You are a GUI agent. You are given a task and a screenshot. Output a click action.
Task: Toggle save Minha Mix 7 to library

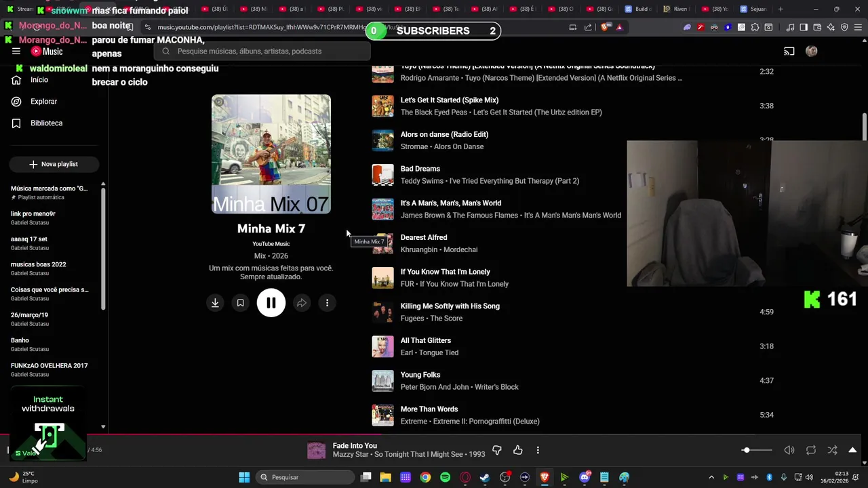tap(240, 303)
